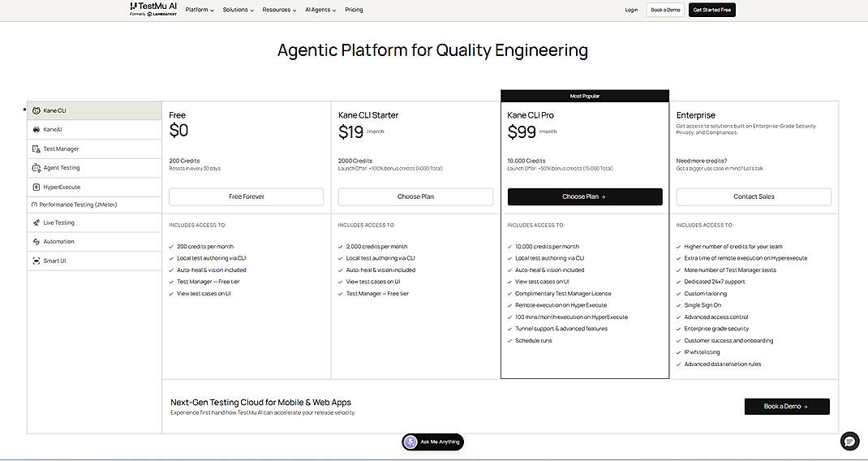Select the Performance Testing (JMeter) tab

coord(95,205)
